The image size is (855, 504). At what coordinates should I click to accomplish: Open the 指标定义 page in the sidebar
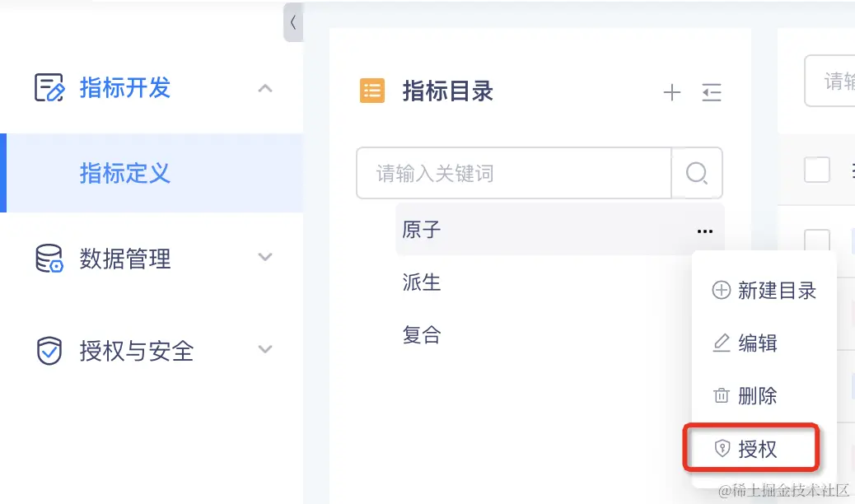pos(124,174)
